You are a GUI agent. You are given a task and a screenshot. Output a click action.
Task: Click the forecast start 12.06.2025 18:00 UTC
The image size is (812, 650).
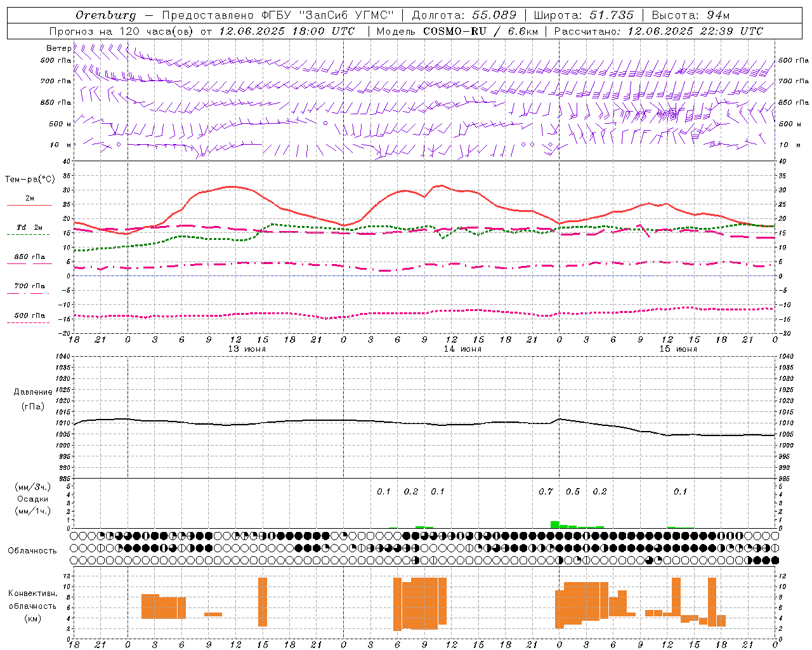tap(286, 31)
